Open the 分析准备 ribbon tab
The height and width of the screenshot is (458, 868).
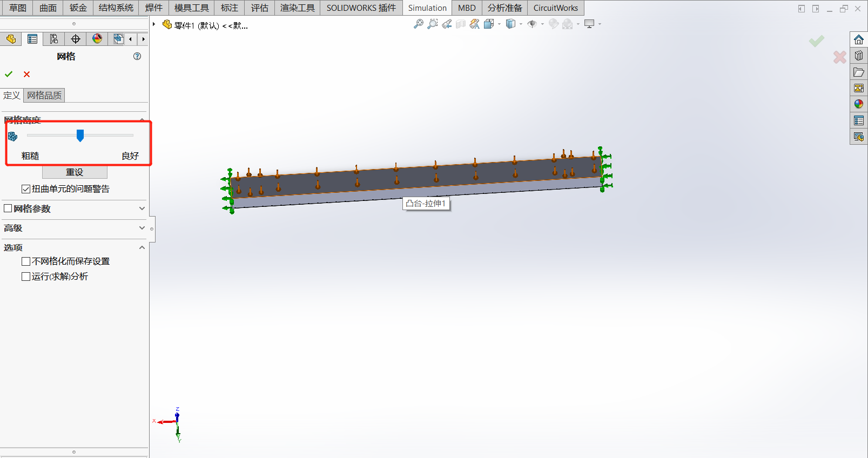click(505, 8)
